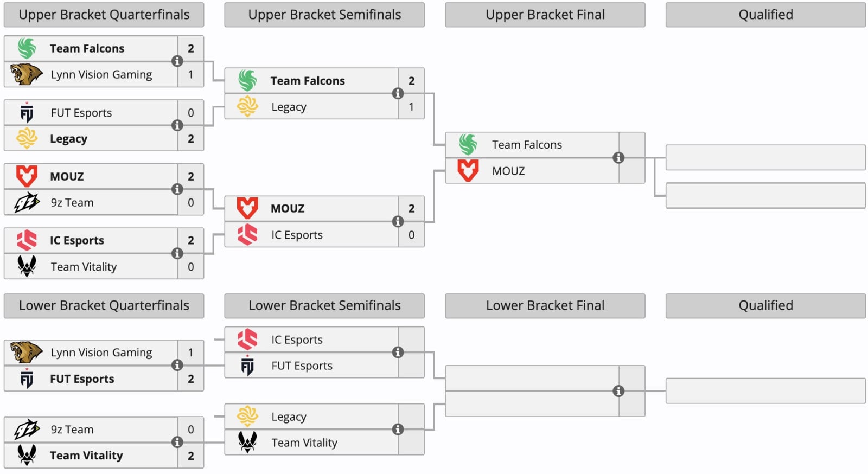The image size is (868, 474).
Task: Open Team Falcons name in Upper Bracket Final
Action: click(527, 145)
